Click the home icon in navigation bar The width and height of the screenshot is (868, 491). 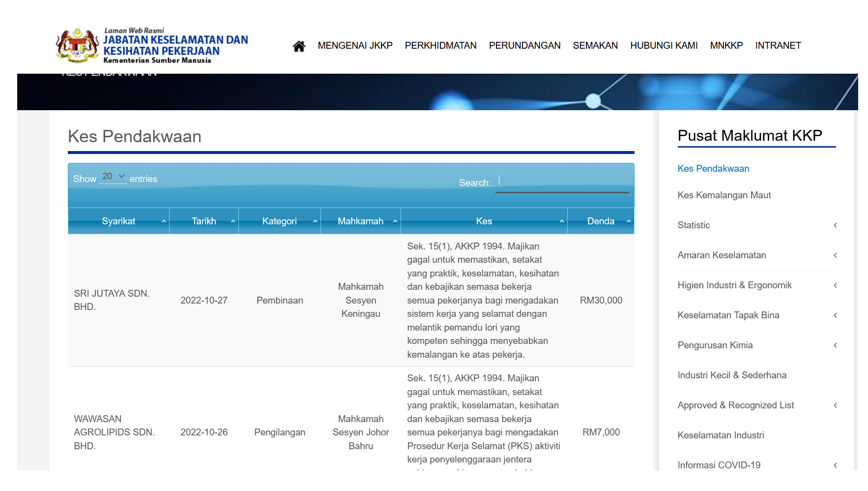299,46
